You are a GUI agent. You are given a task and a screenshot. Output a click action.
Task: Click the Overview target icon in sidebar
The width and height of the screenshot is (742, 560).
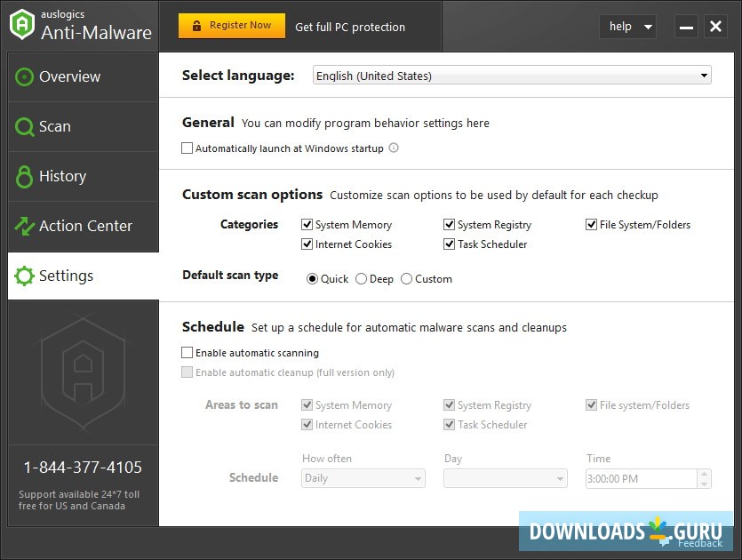click(25, 76)
